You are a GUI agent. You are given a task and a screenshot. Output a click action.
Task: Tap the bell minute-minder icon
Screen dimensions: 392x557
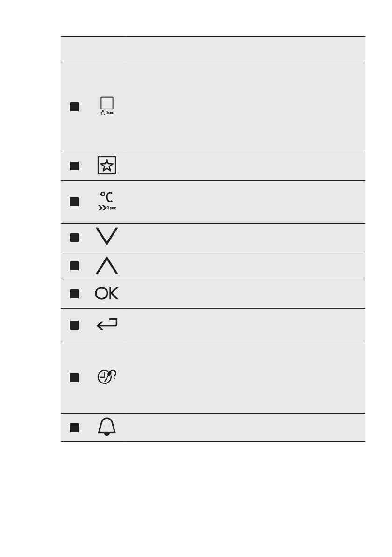(x=107, y=427)
